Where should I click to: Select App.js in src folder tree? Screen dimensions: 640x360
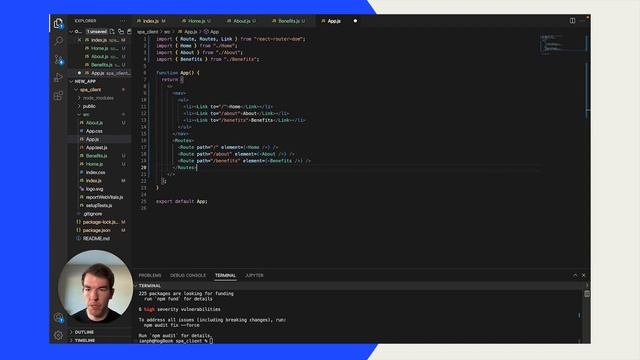coord(92,139)
